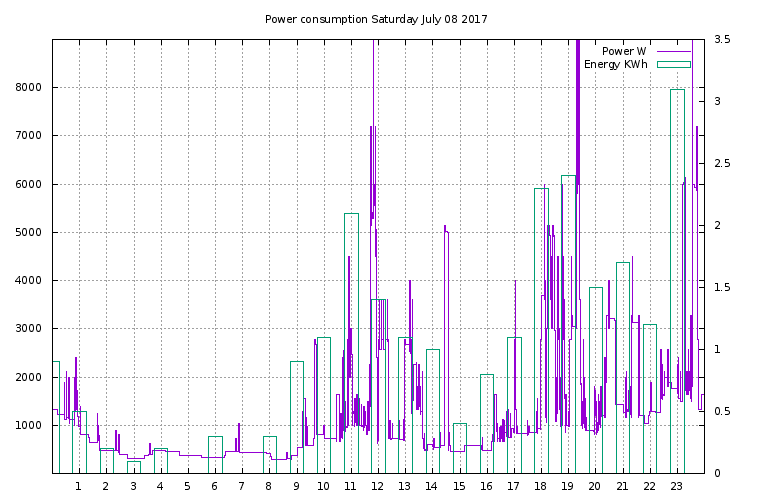Click the 8000 label on the left axis
768x500 pixels.
[x=28, y=88]
